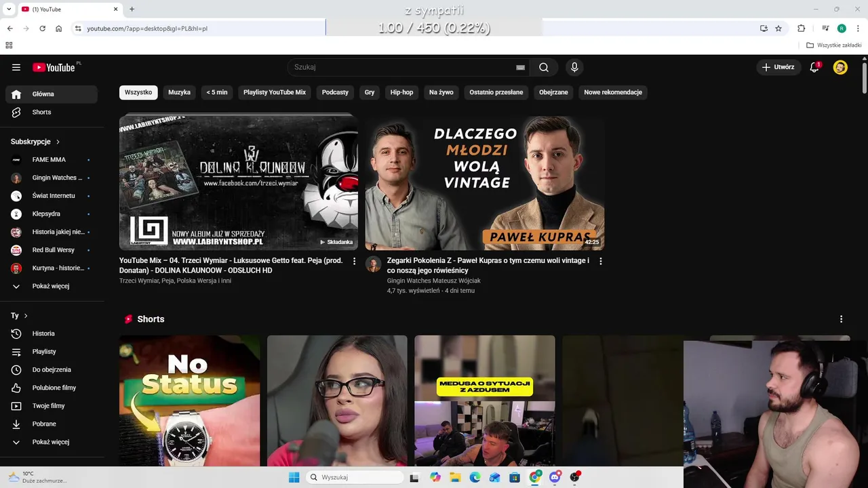Image resolution: width=868 pixels, height=488 pixels.
Task: Open the Medusa o sytuacji Short
Action: [485, 401]
